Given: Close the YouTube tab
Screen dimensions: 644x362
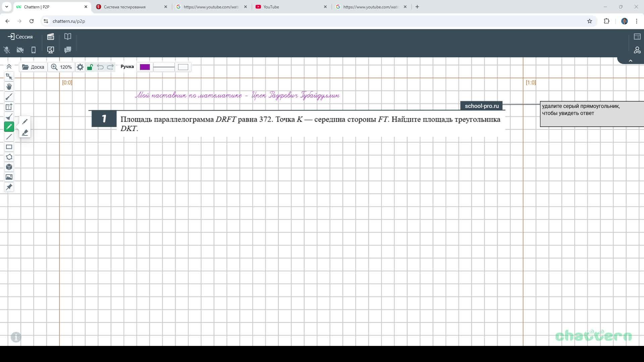Looking at the screenshot, I should coord(325,7).
